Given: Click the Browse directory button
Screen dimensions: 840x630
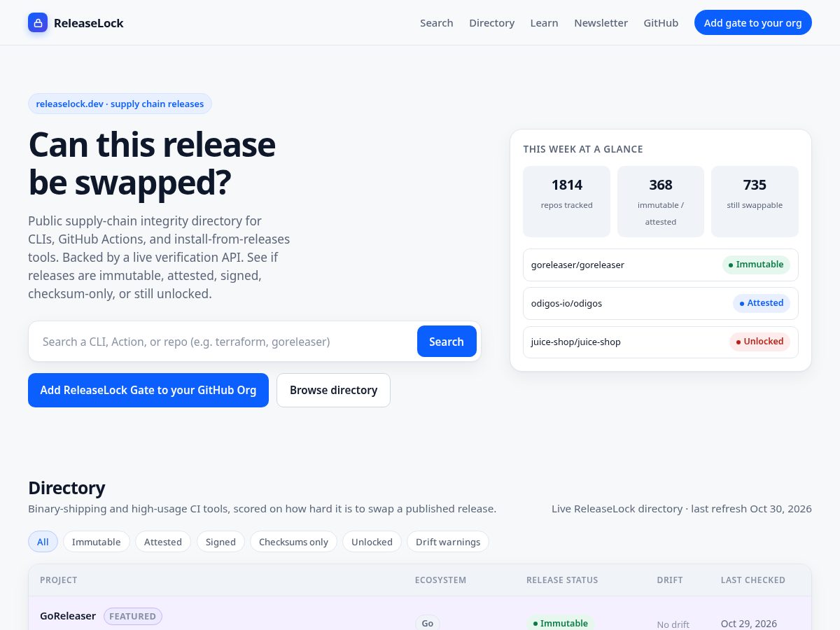Looking at the screenshot, I should [333, 390].
